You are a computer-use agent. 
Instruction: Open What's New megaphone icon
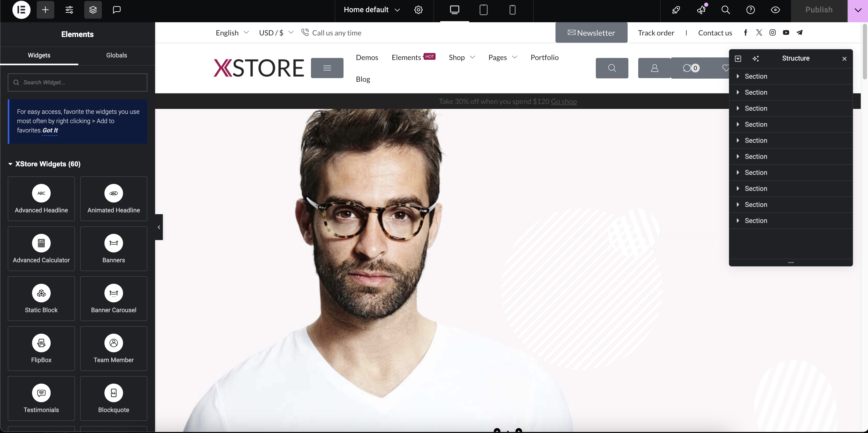pyautogui.click(x=701, y=10)
